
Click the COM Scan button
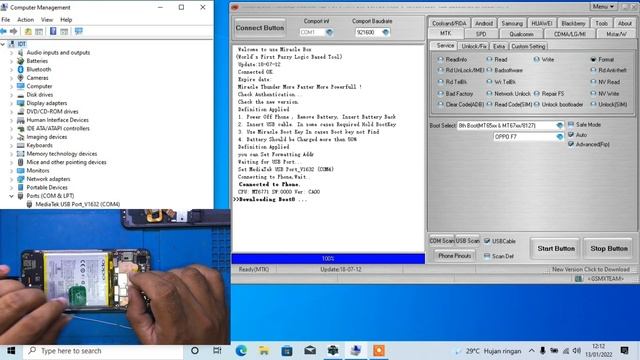442,241
